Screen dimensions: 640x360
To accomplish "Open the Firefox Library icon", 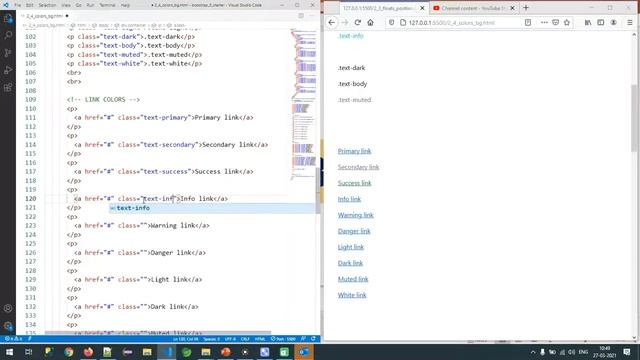I will click(x=588, y=22).
